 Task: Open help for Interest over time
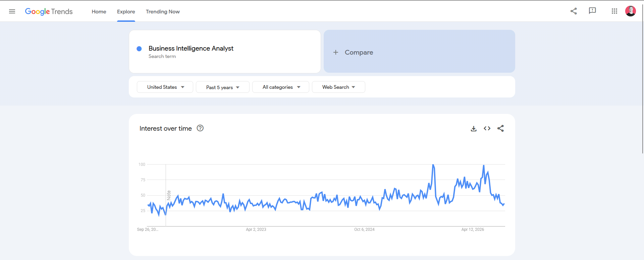[x=200, y=128]
